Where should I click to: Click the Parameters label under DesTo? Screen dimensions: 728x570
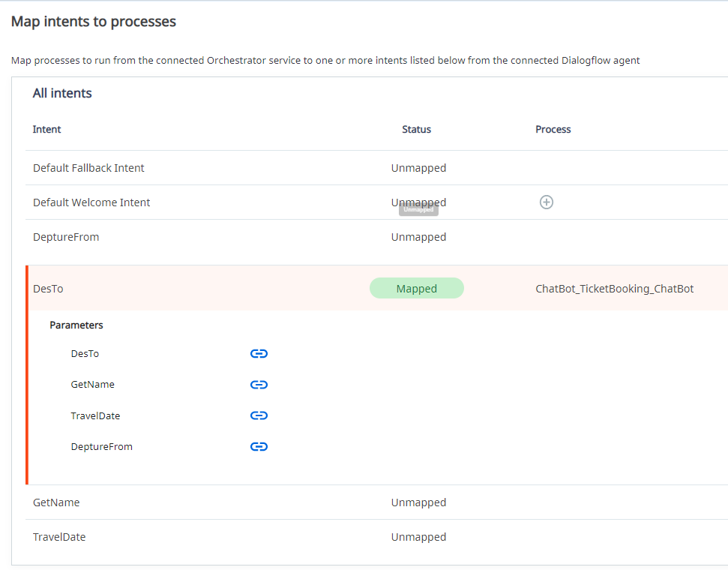(76, 325)
